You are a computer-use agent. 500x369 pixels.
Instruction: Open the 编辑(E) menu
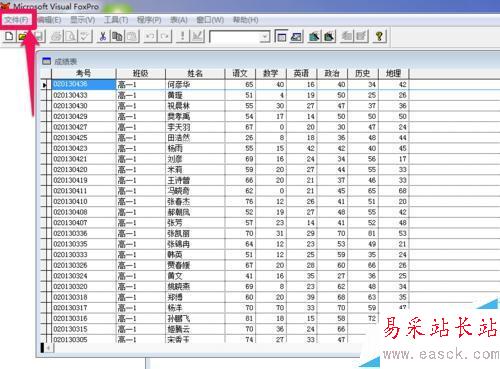coord(49,20)
